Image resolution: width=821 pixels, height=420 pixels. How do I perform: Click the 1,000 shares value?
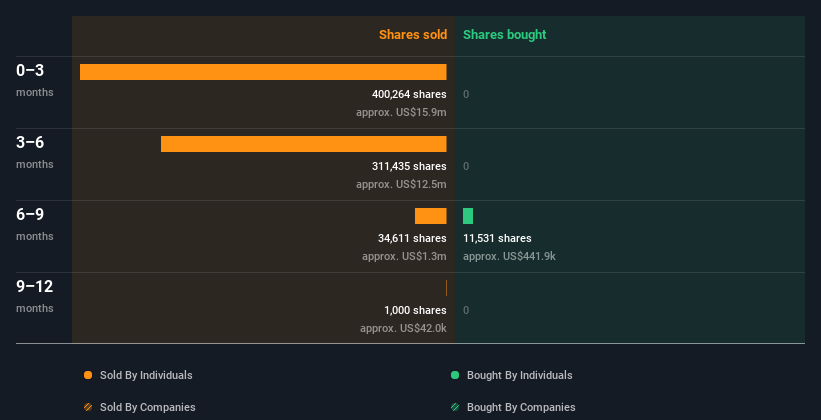click(415, 310)
